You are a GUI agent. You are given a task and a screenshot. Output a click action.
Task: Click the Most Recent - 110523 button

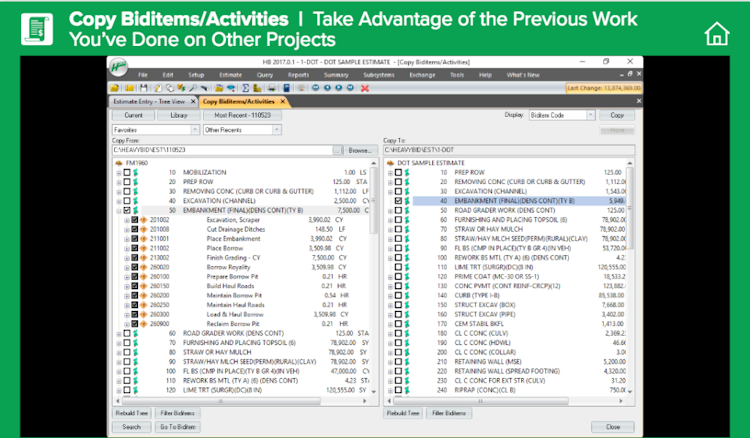coord(243,115)
